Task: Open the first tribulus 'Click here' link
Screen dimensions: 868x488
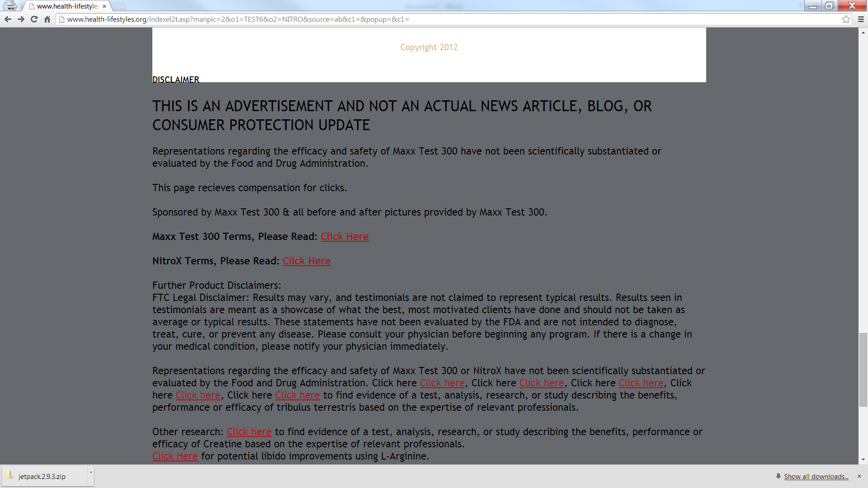Action: point(442,383)
